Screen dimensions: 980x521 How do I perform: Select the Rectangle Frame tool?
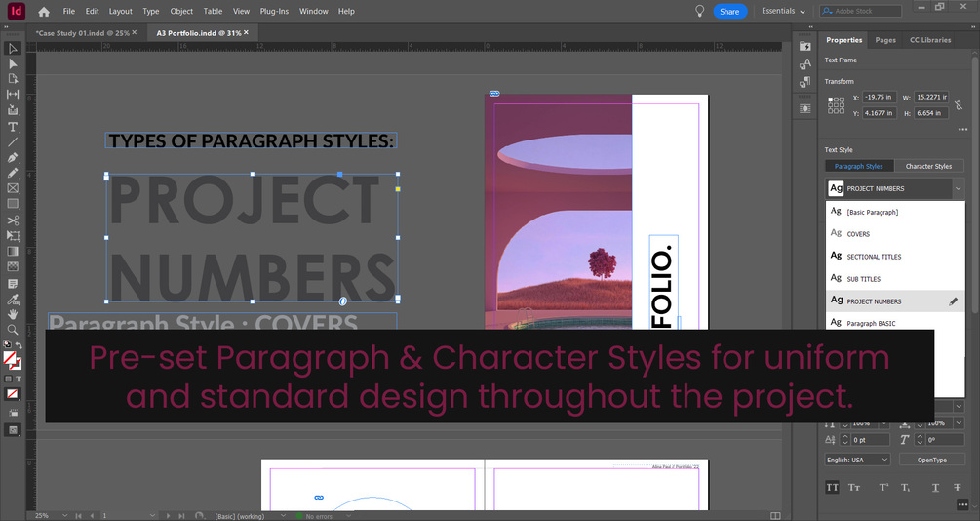pyautogui.click(x=13, y=188)
